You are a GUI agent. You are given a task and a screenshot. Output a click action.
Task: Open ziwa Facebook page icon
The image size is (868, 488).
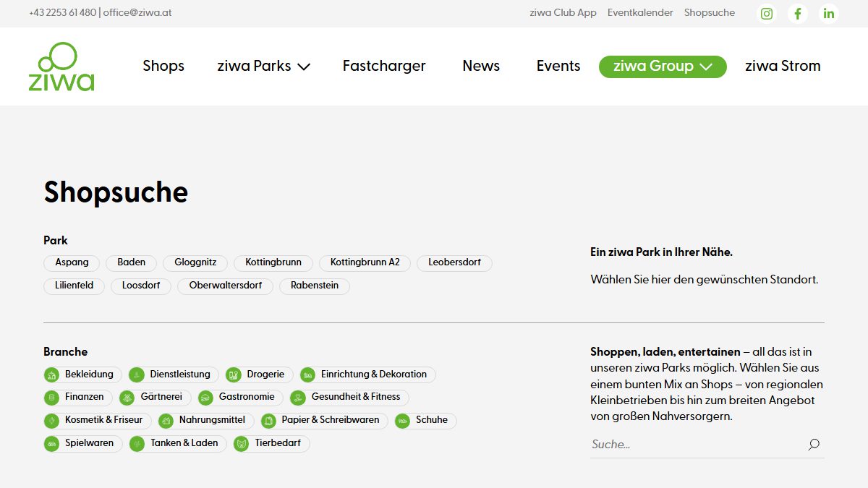pos(798,14)
